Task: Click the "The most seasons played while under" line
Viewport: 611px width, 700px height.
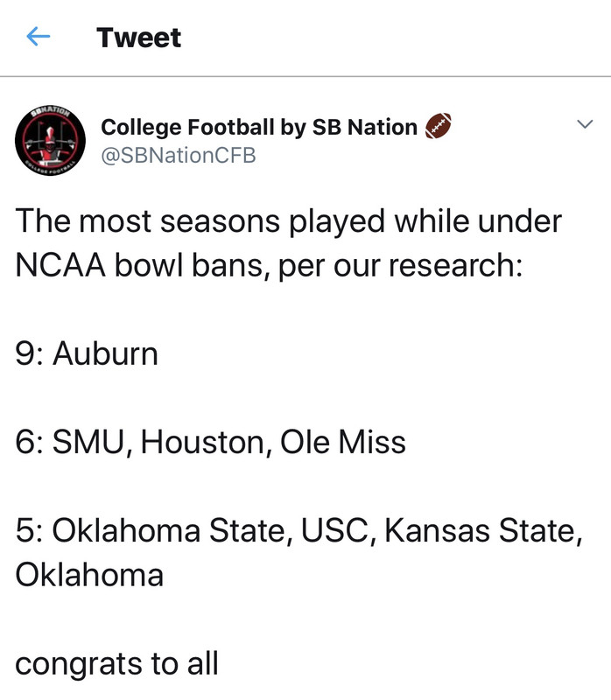Action: click(288, 221)
